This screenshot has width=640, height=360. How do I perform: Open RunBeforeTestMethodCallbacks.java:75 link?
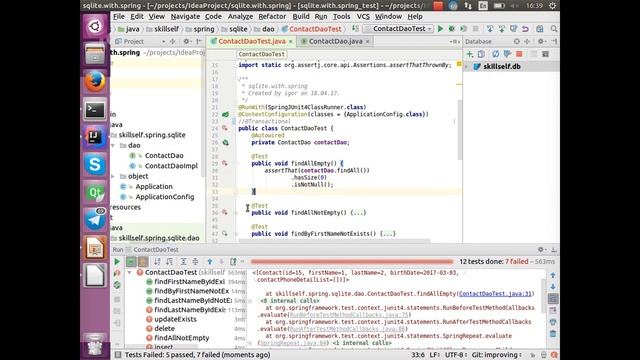coord(349,315)
